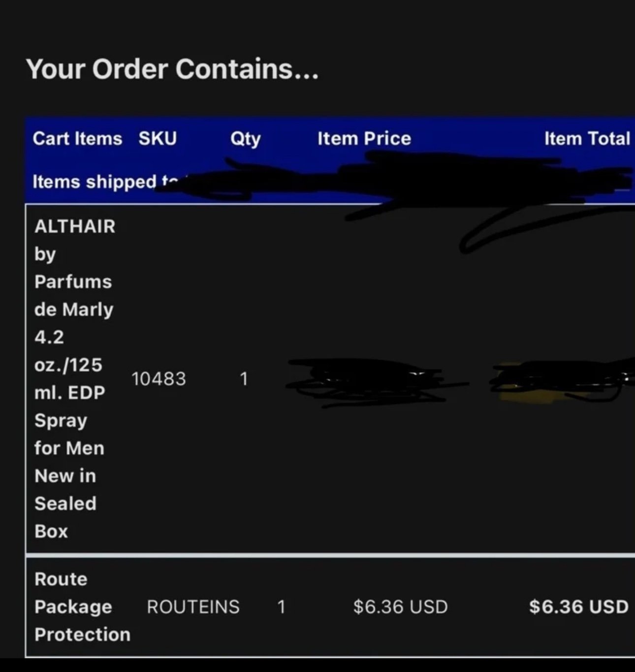635x672 pixels.
Task: Click the Qty column header
Action: (x=246, y=139)
